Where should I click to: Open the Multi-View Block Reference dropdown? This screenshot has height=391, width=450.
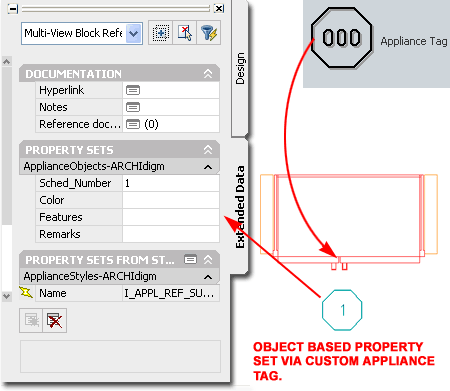coord(134,33)
